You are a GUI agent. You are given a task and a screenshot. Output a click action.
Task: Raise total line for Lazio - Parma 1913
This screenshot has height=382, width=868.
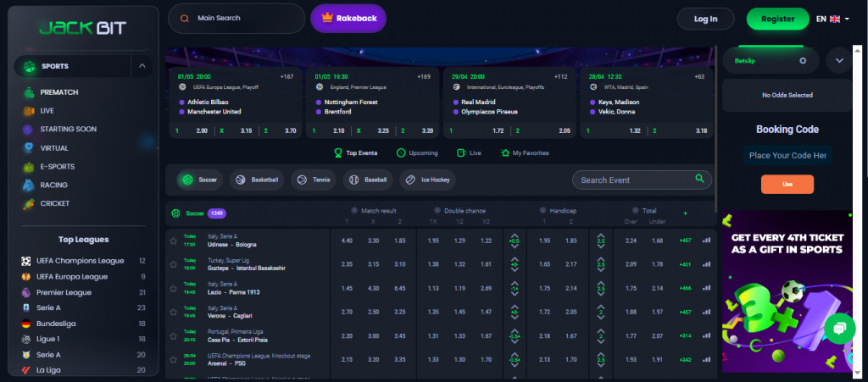click(601, 282)
